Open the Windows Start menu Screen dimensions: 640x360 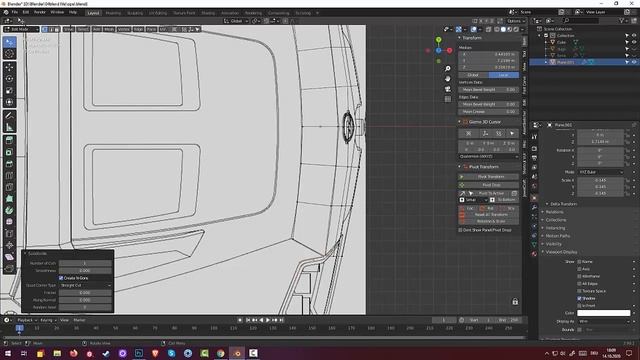pyautogui.click(x=8, y=353)
